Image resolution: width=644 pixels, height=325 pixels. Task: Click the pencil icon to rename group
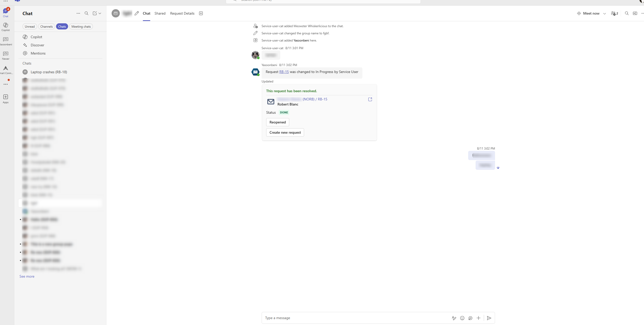(137, 13)
